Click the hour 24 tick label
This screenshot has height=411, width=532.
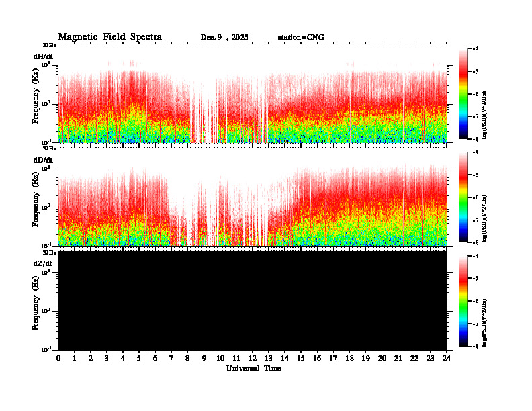[x=447, y=358]
